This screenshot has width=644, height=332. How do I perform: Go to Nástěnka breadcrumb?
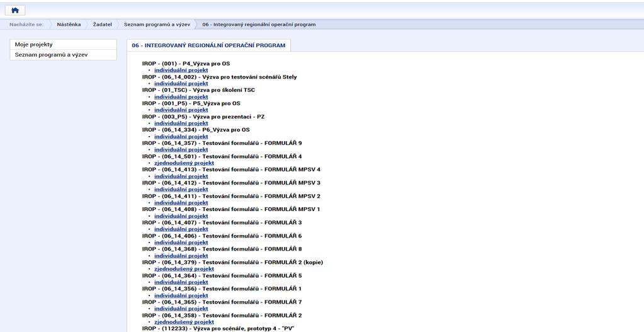69,25
